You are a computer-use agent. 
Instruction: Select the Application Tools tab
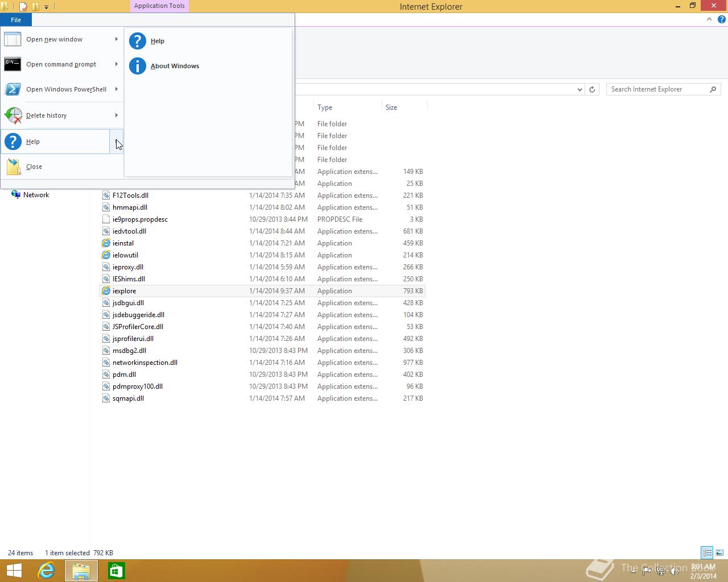159,6
